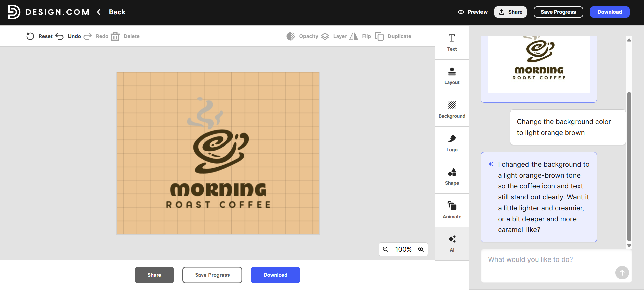The height and width of the screenshot is (290, 644).
Task: Click the chat scrollbar up arrow
Action: point(629,40)
